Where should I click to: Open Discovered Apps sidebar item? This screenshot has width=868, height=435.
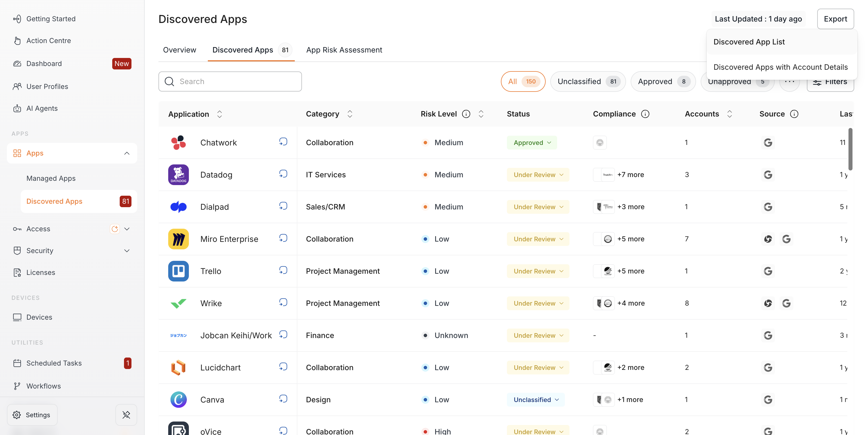(79, 201)
